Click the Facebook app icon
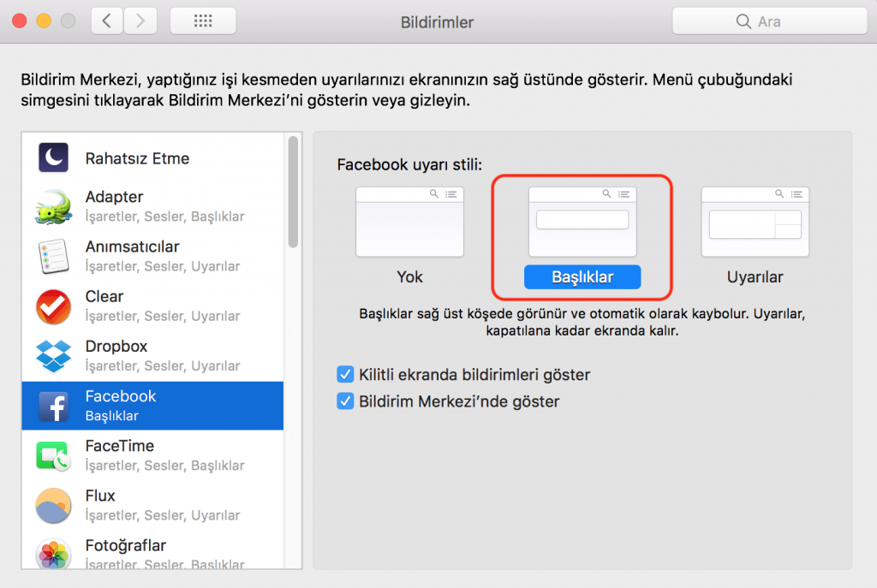 (53, 406)
